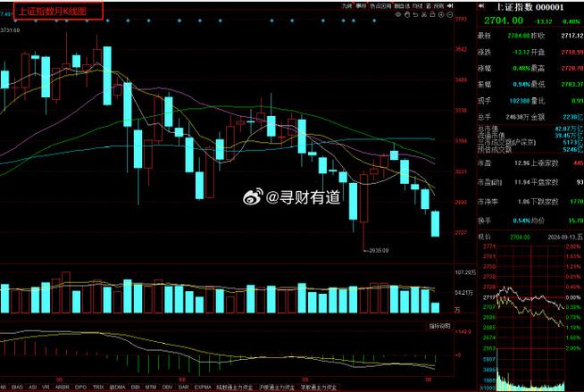Click the 445 advancing stocks count

pos(578,163)
